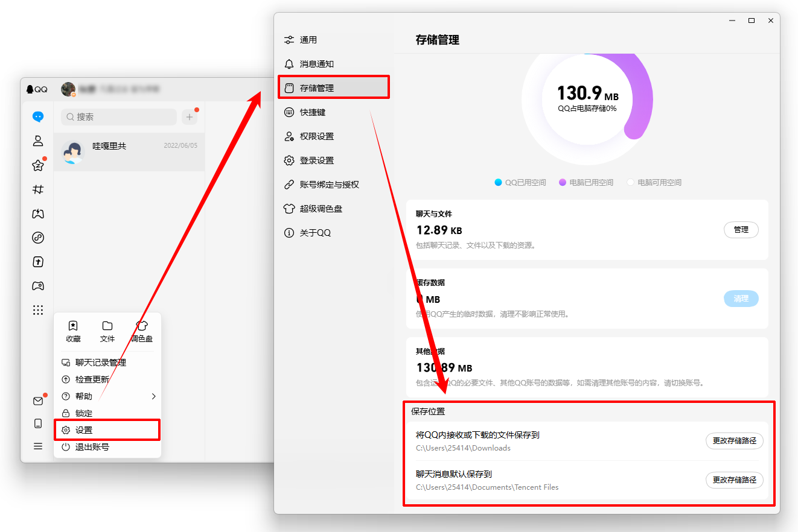Open the 超级调色盘 section
This screenshot has height=532, width=798.
tap(334, 209)
